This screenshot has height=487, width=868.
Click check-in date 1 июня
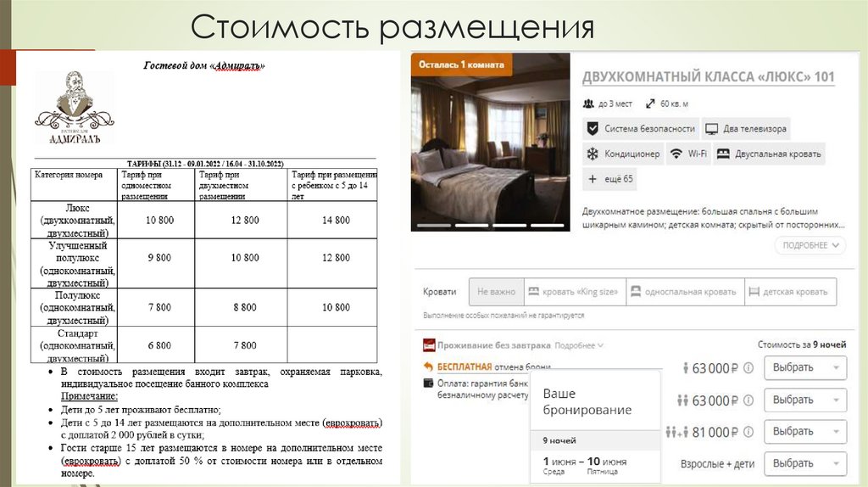559,466
